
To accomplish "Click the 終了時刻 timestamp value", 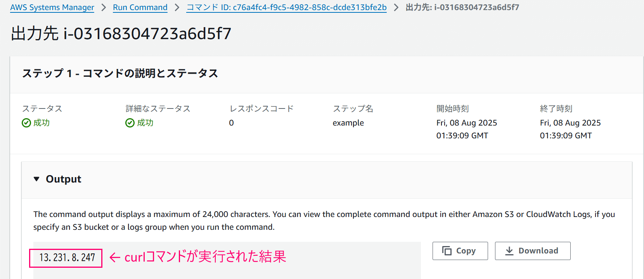I will [x=570, y=129].
